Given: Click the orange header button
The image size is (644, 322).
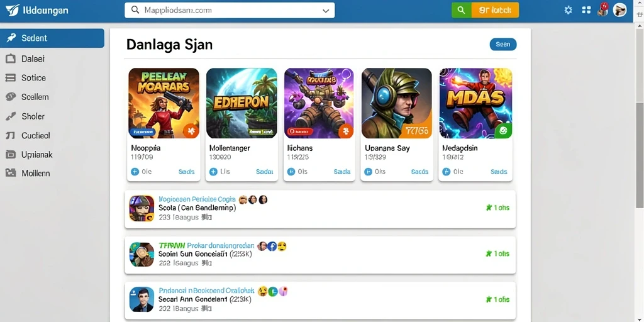Looking at the screenshot, I should pos(495,10).
